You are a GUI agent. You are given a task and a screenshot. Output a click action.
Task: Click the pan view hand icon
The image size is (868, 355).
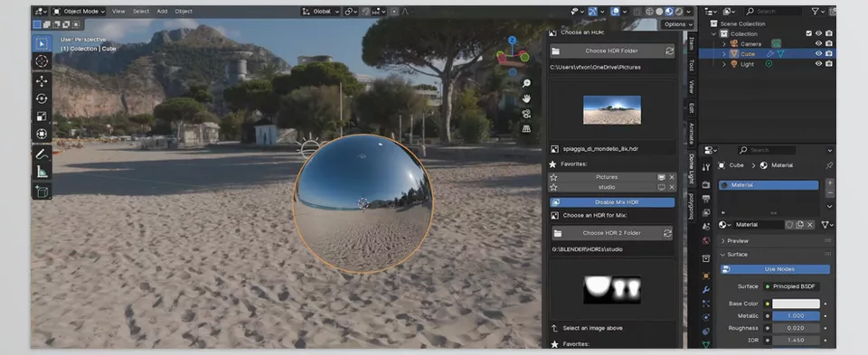[x=526, y=98]
